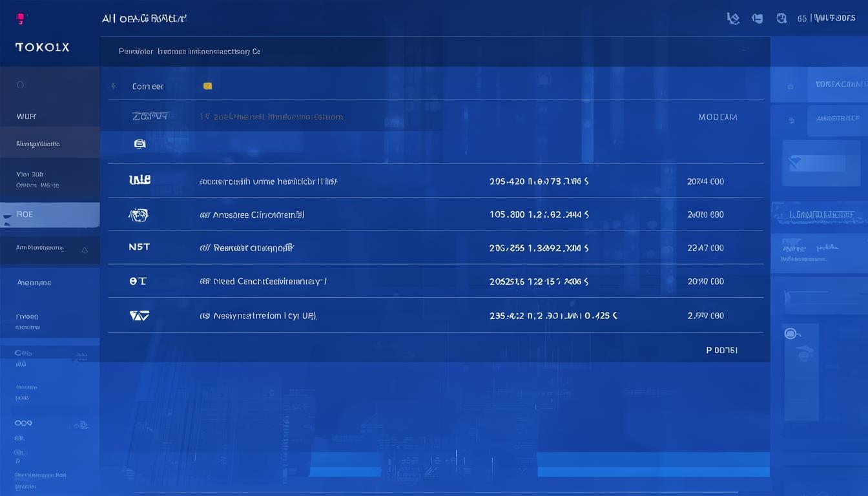The height and width of the screenshot is (496, 868).
Task: Toggle the small switch next to OOO section
Action: pyautogui.click(x=79, y=424)
